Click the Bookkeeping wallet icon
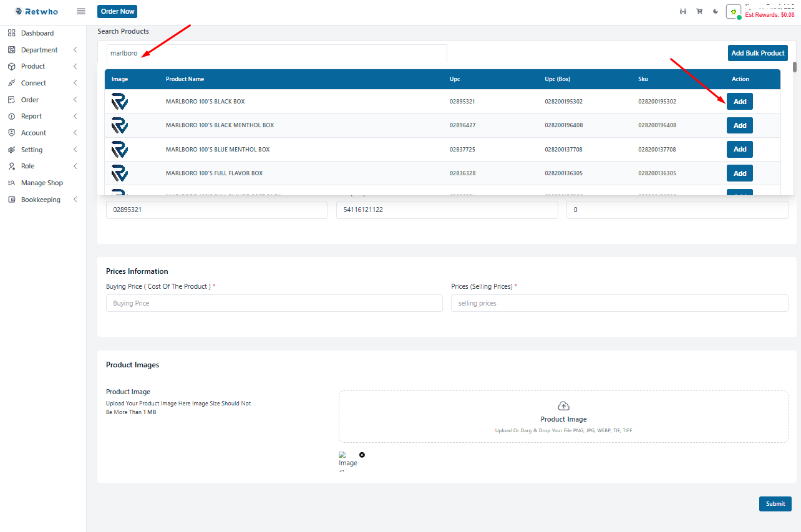 click(x=12, y=200)
